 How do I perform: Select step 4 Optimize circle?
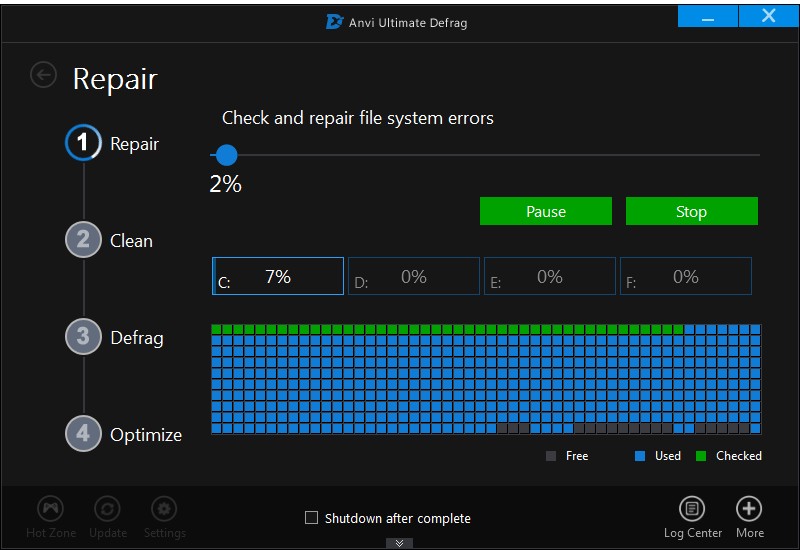(84, 434)
